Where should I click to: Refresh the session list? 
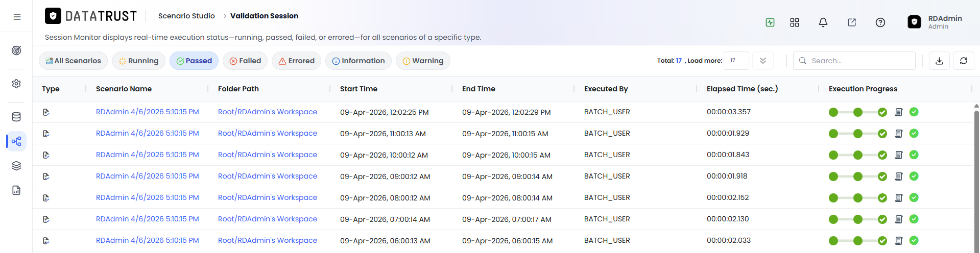click(x=964, y=61)
